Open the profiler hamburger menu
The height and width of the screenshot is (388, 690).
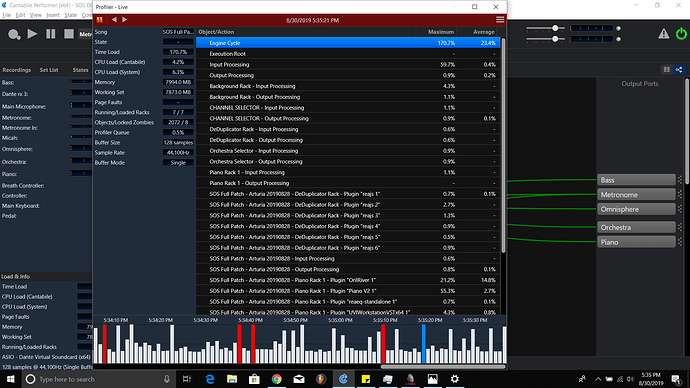[500, 20]
